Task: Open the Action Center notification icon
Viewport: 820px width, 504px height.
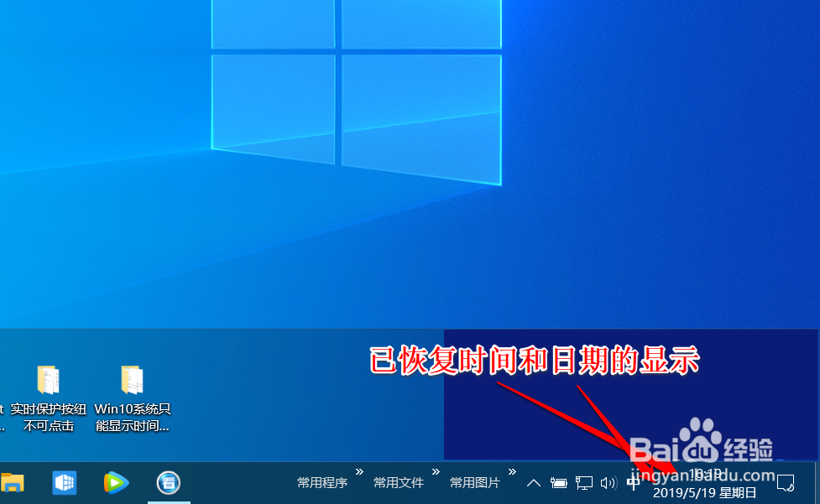Action: pos(785,483)
